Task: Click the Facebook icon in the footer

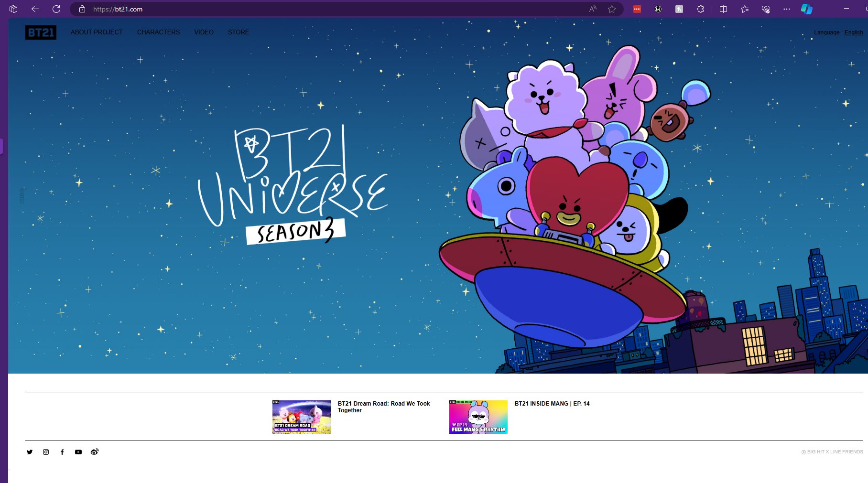Action: pyautogui.click(x=62, y=451)
